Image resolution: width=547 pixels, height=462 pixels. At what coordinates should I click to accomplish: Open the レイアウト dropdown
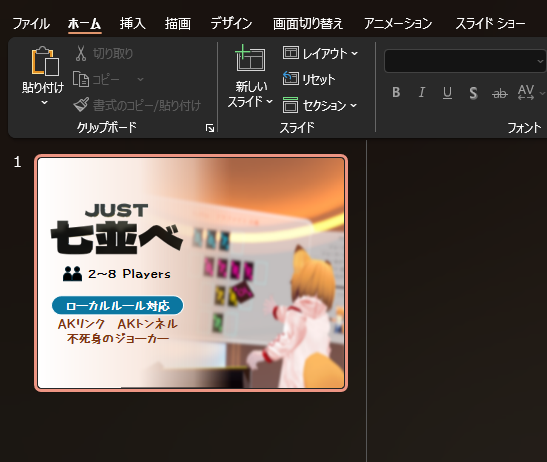click(320, 53)
